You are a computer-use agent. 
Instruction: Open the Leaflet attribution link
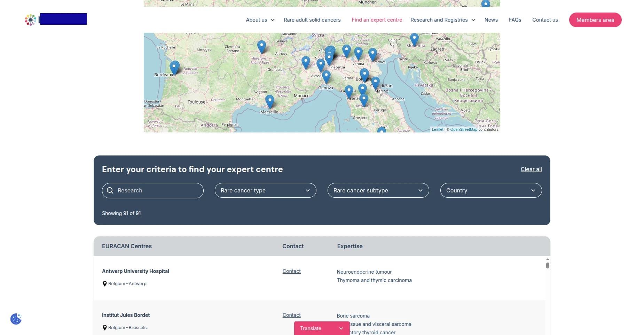click(x=438, y=129)
